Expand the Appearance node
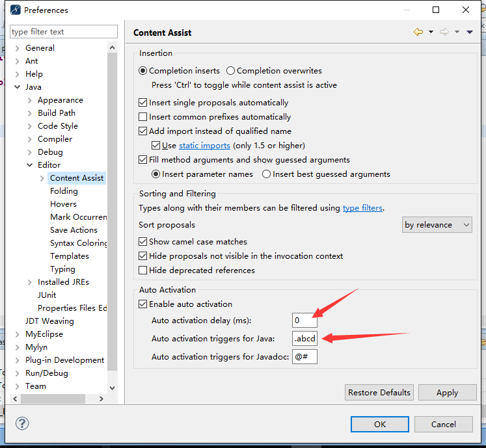The image size is (486, 448). [30, 100]
